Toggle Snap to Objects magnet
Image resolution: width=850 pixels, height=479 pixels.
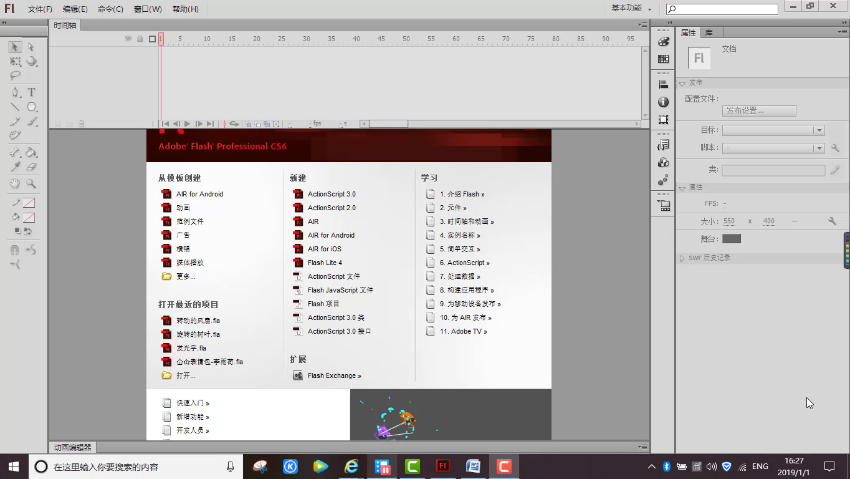(15, 250)
